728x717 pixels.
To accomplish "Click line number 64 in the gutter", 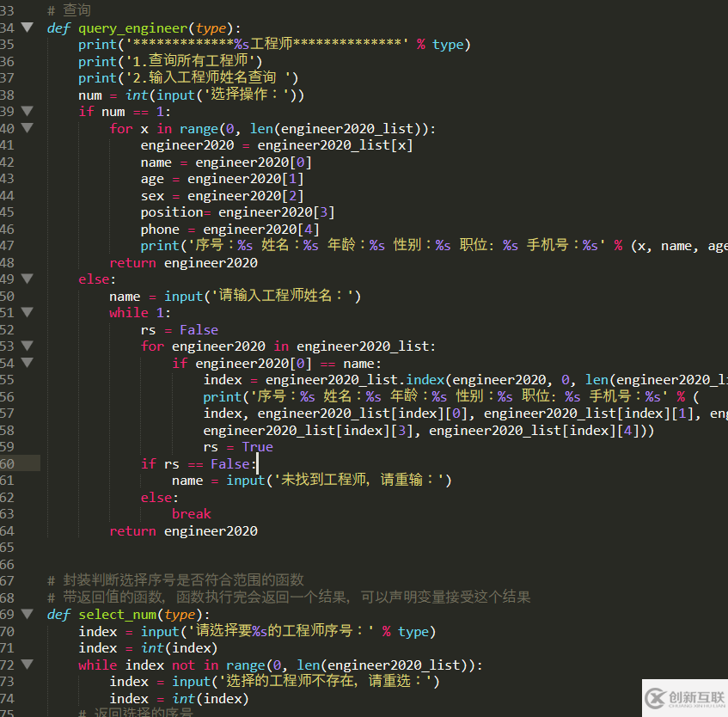I will pos(8,530).
